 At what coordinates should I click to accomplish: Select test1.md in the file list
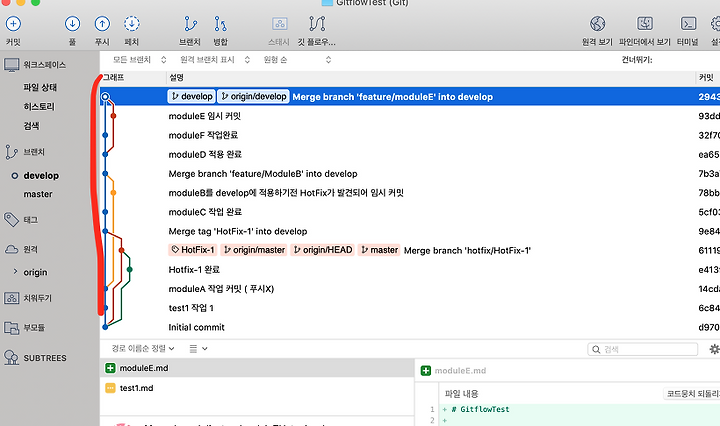click(257, 388)
